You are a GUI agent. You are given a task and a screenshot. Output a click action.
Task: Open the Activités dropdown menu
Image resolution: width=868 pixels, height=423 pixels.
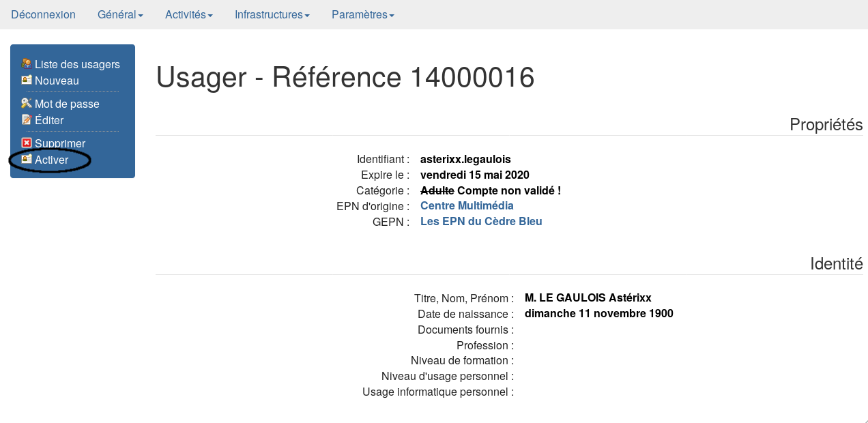click(188, 14)
